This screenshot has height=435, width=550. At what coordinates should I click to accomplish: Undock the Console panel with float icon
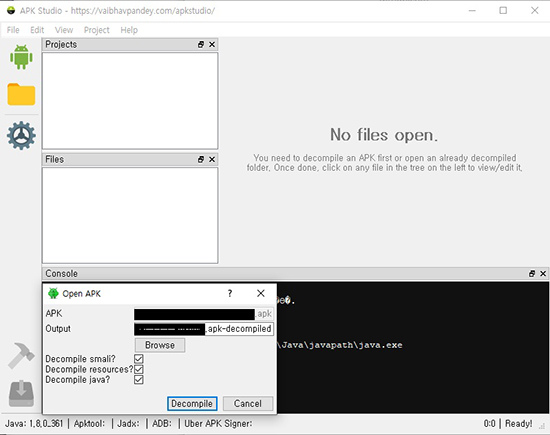click(532, 274)
